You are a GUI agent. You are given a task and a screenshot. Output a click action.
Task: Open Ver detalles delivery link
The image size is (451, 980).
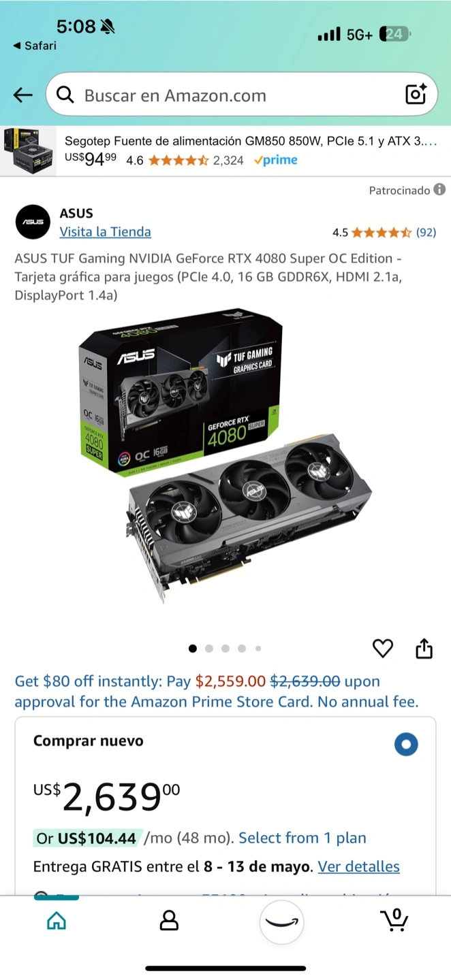pos(359,866)
